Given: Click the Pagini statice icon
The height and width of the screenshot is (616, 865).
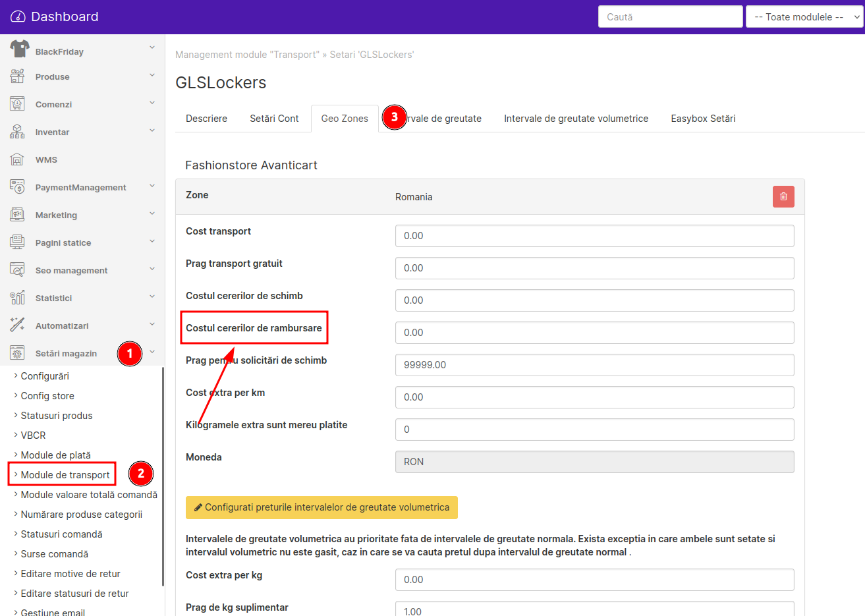Looking at the screenshot, I should (17, 242).
